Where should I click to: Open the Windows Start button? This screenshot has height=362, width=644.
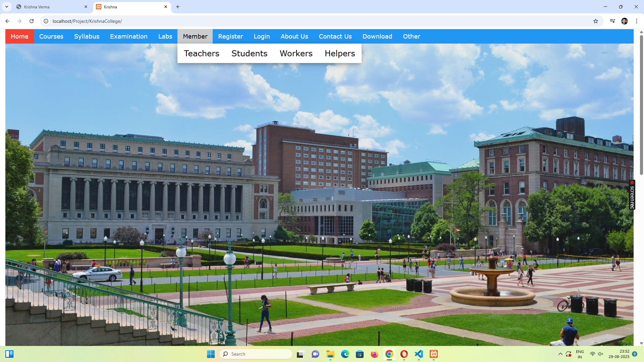pyautogui.click(x=211, y=354)
